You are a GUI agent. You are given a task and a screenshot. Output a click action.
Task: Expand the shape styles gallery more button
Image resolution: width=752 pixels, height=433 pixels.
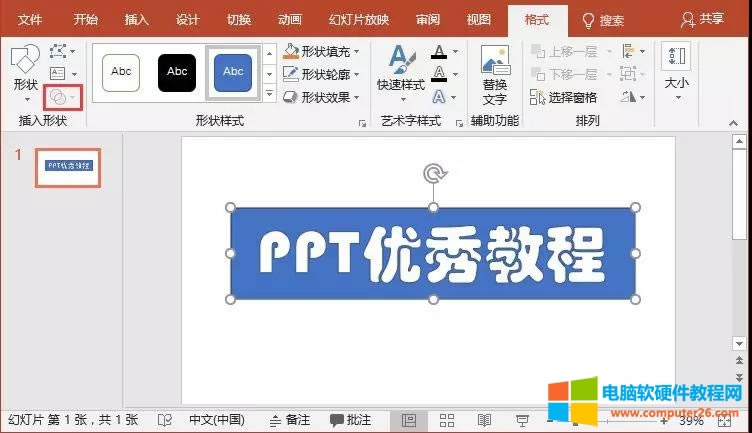(269, 94)
